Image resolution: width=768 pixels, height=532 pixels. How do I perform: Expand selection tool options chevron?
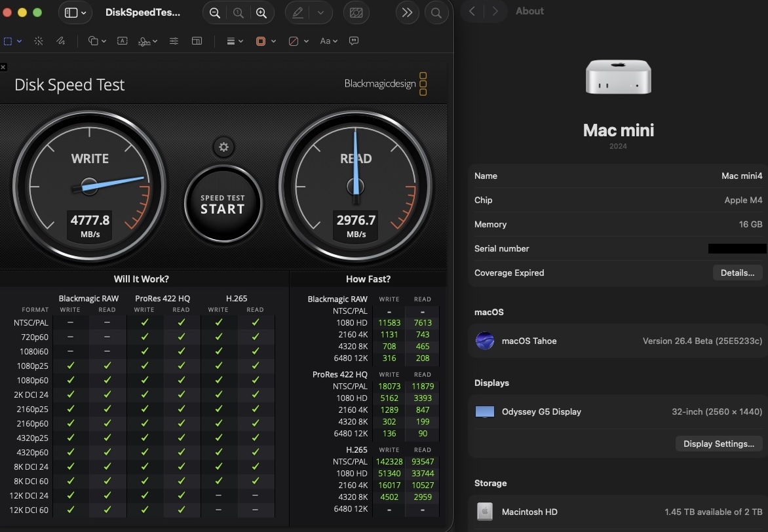tap(19, 41)
